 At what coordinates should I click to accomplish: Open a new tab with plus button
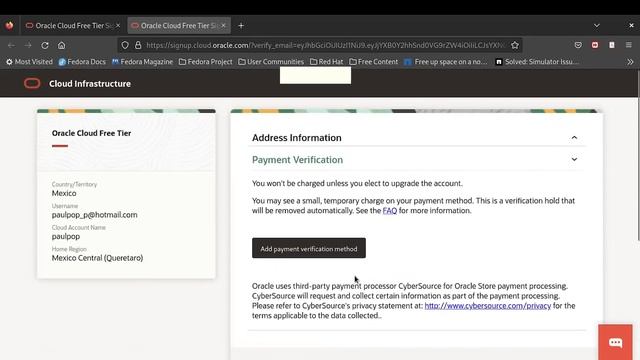pyautogui.click(x=241, y=25)
